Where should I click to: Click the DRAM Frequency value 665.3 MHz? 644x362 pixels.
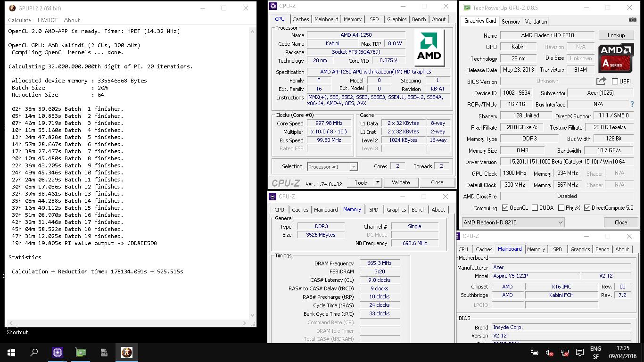click(x=380, y=263)
